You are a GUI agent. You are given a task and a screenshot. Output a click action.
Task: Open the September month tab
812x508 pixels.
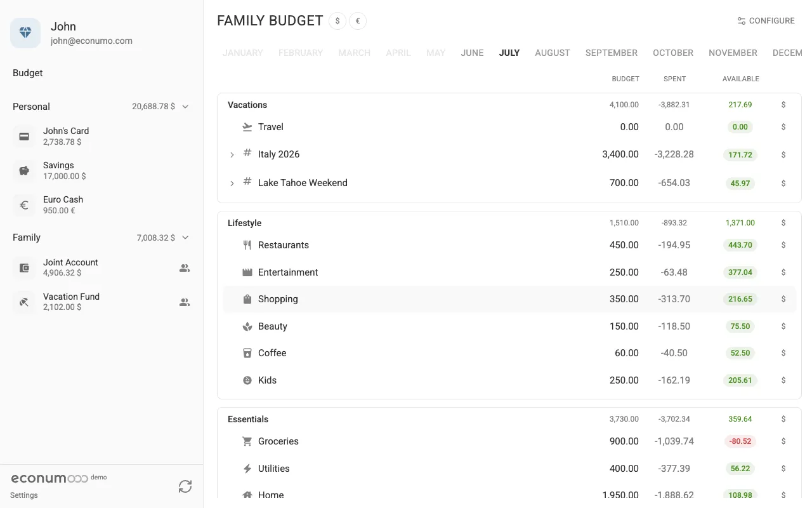(612, 53)
